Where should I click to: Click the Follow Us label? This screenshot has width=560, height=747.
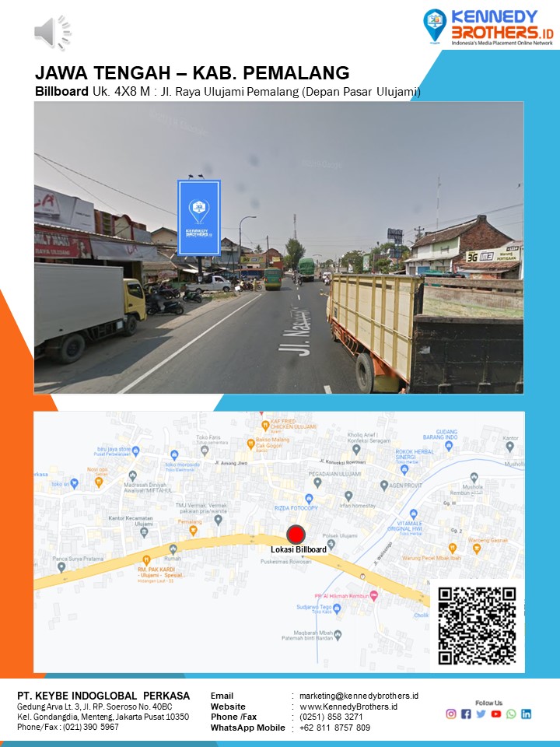coord(488,703)
